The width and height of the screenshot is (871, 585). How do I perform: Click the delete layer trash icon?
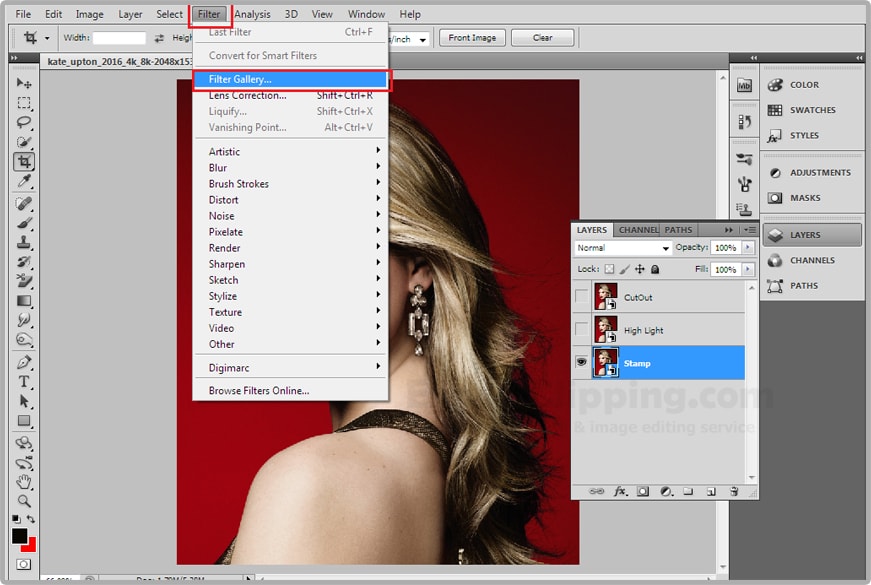pyautogui.click(x=733, y=492)
